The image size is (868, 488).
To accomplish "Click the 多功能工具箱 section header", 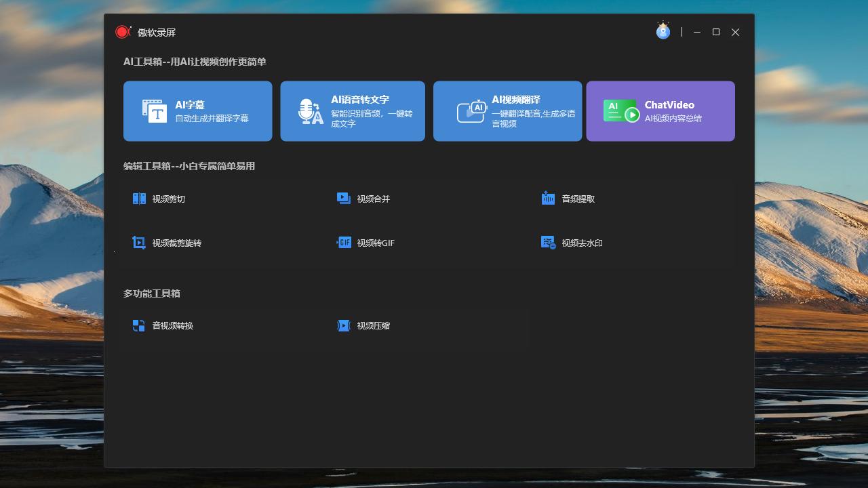I will tap(151, 293).
